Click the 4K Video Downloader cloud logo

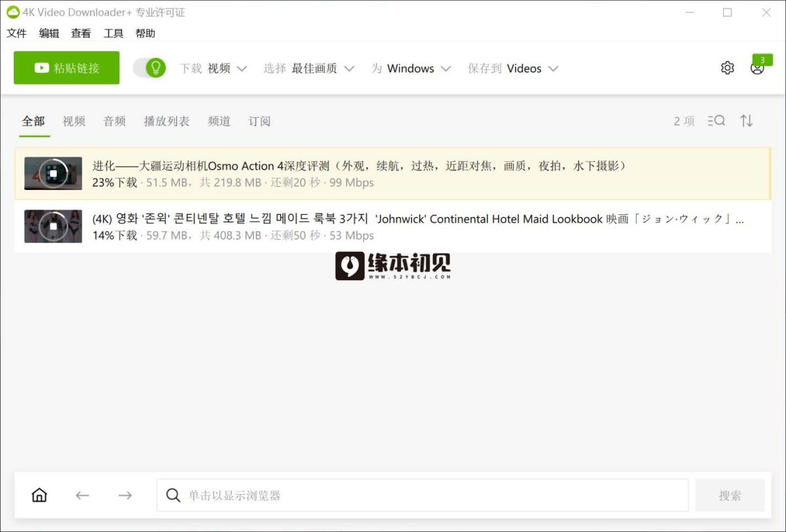point(13,12)
